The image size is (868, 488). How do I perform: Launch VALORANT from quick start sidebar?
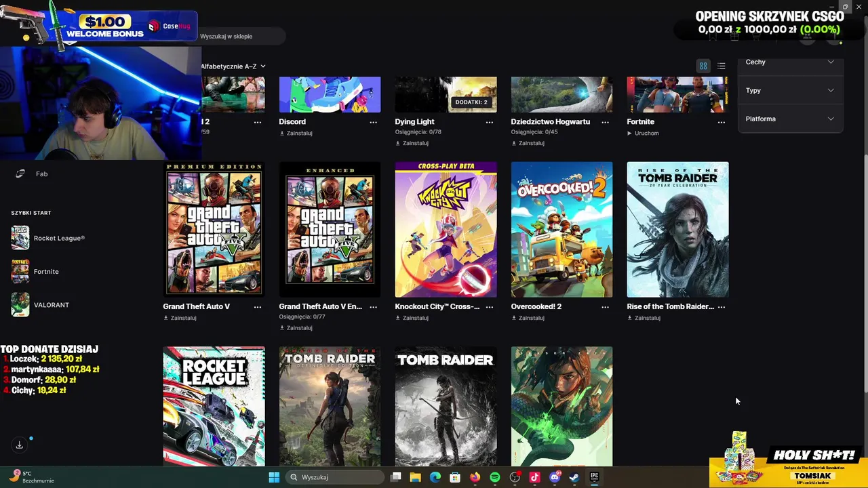(x=41, y=305)
